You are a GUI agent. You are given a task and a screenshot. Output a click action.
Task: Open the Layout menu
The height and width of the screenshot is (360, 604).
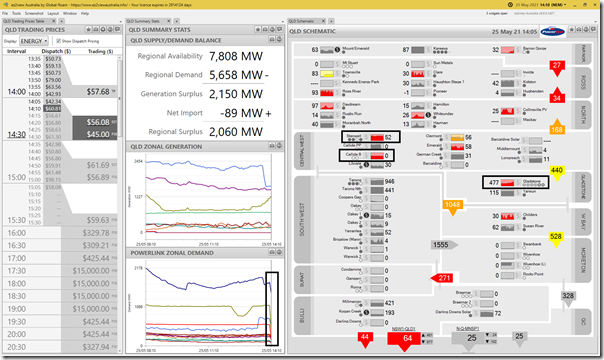pos(53,13)
